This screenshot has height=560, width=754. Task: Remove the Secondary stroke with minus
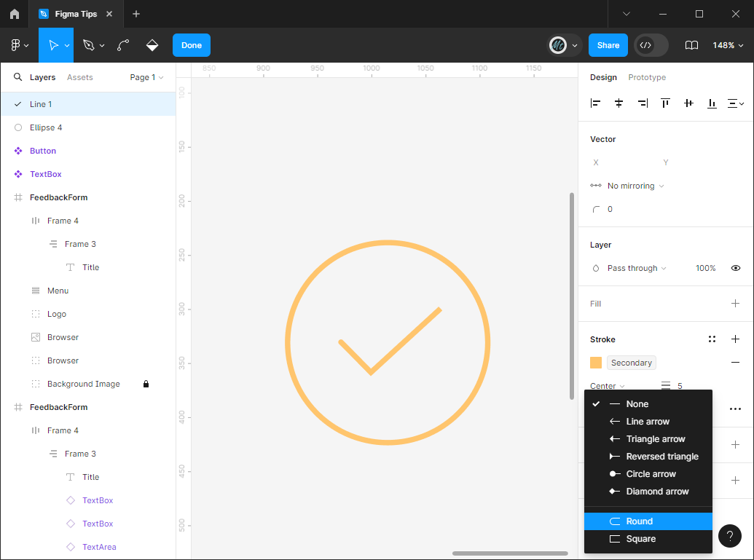pyautogui.click(x=735, y=363)
